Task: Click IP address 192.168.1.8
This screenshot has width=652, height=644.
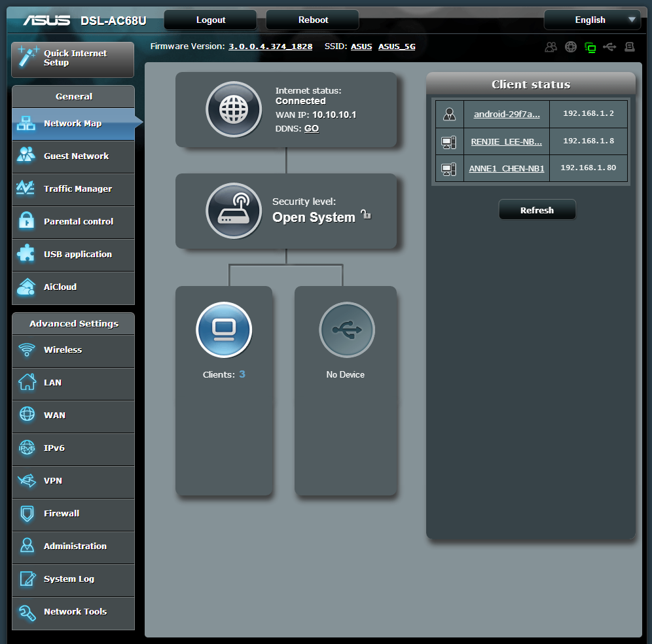Action: point(588,141)
